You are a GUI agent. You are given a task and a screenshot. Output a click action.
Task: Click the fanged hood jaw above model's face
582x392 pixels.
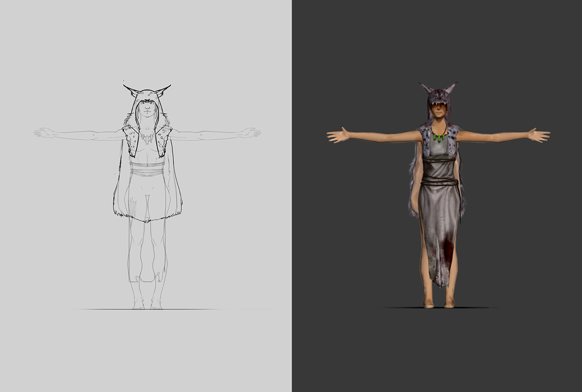click(x=438, y=103)
